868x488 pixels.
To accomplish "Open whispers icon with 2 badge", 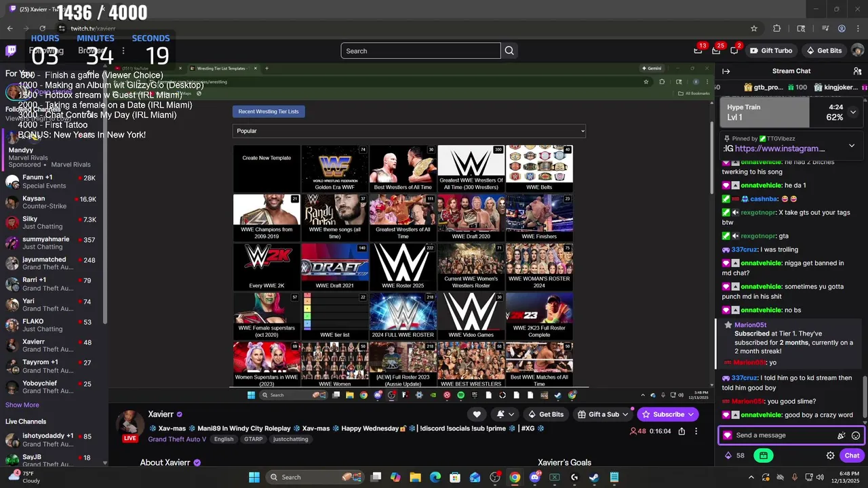I will [734, 51].
